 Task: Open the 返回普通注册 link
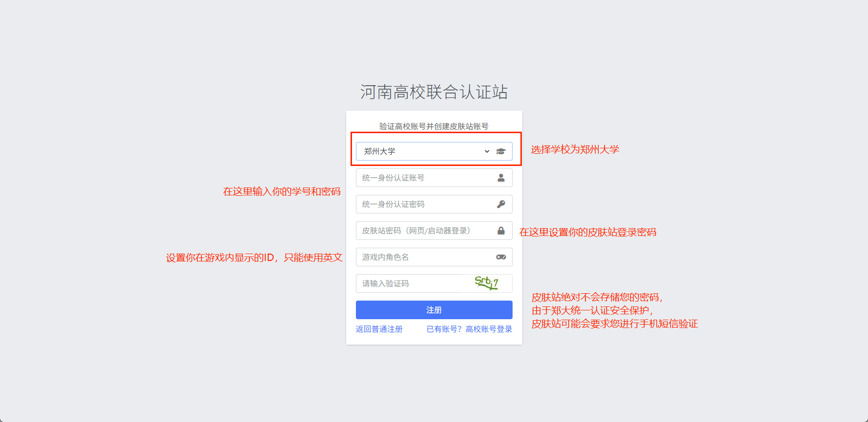[379, 329]
